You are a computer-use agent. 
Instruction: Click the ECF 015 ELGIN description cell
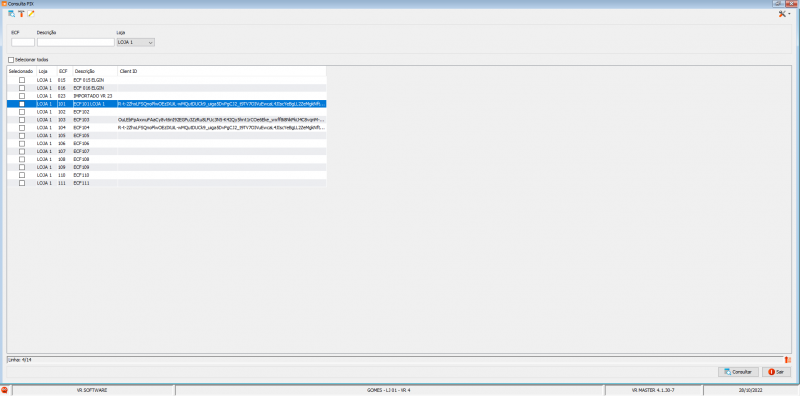[x=95, y=80]
